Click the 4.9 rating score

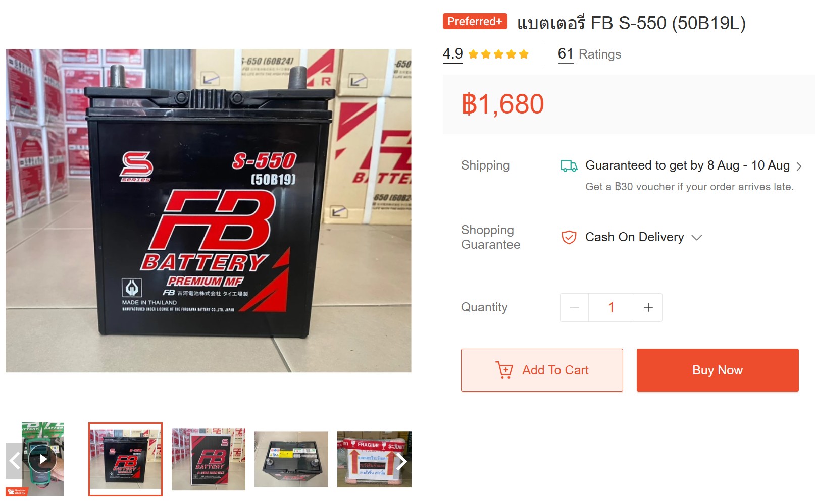click(x=453, y=54)
